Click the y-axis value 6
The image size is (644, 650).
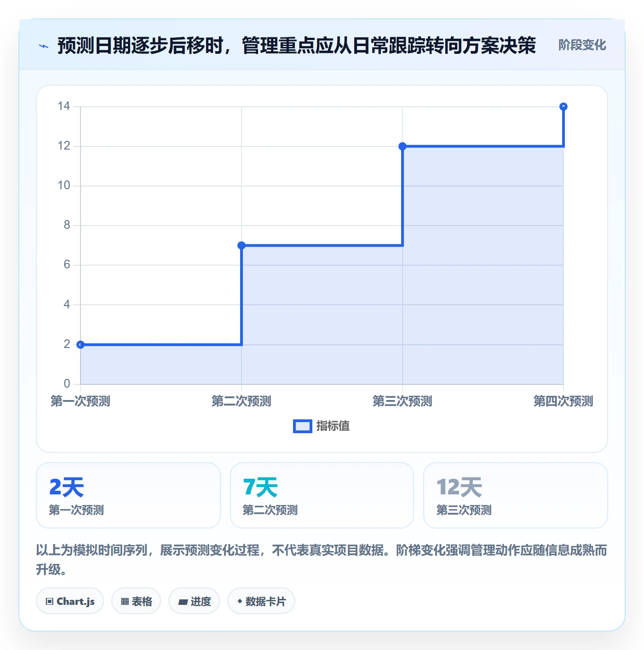coord(67,265)
